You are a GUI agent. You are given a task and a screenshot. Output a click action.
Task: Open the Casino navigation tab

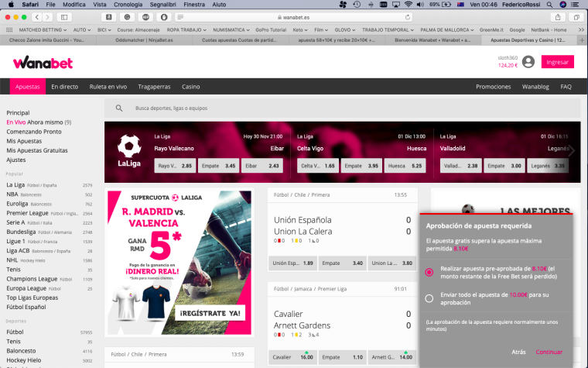click(190, 86)
